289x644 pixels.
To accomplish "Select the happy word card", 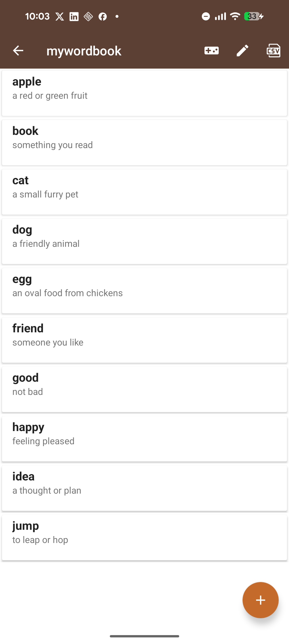I will coord(144,439).
